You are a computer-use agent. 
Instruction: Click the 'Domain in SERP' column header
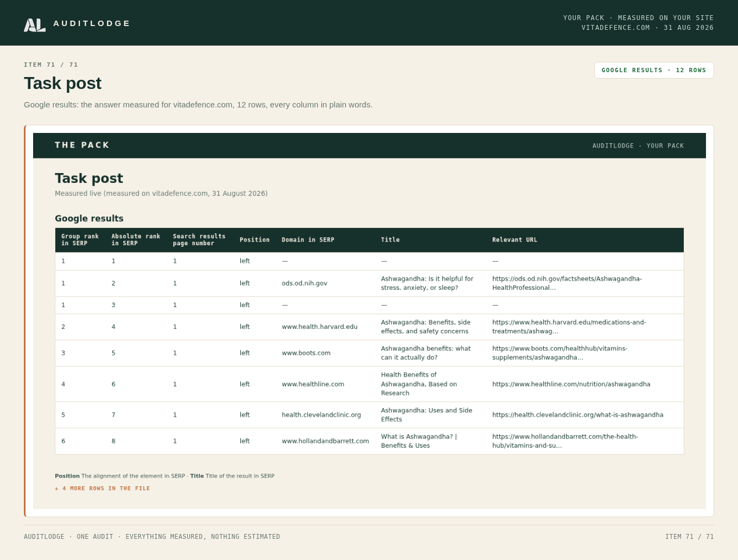tap(308, 240)
